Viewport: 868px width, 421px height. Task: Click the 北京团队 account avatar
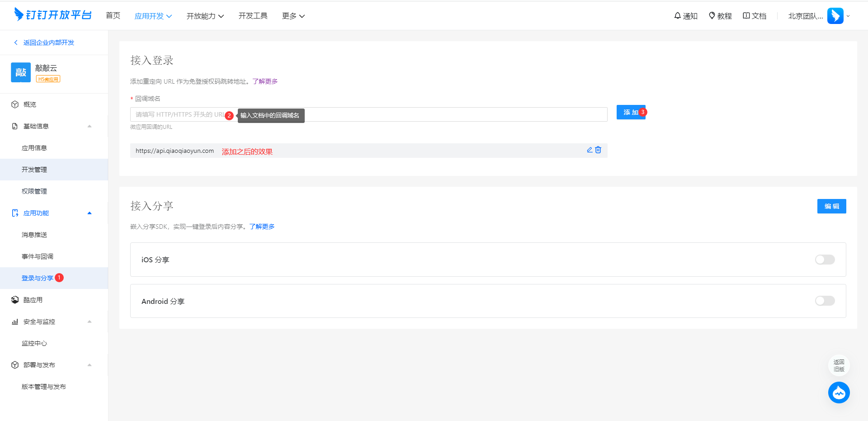[835, 16]
